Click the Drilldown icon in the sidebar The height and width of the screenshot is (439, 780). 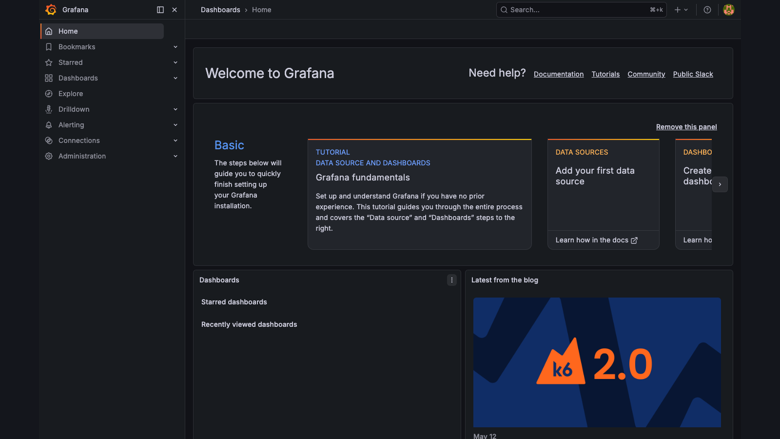click(49, 109)
